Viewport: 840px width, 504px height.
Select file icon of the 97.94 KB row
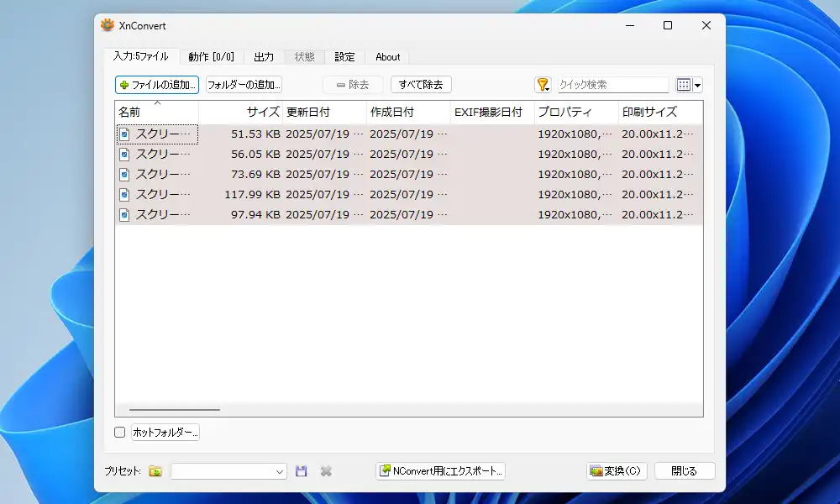[x=124, y=215]
